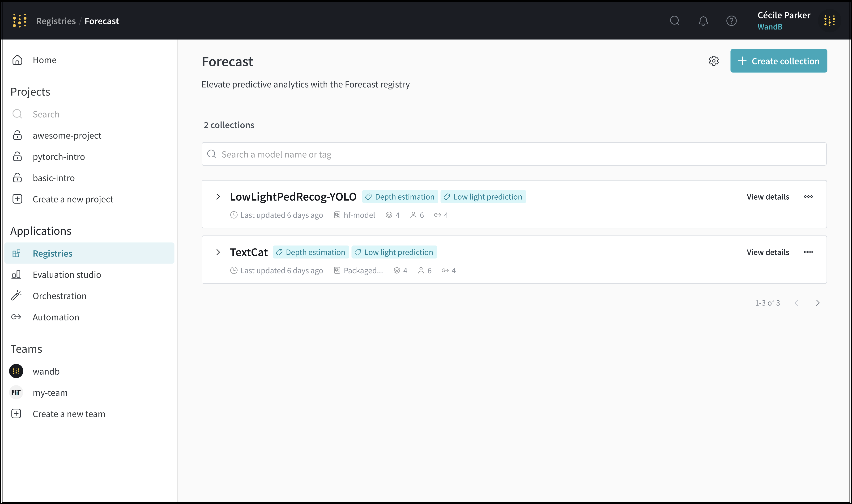Screen dimensions: 852x504
Task: Focus the model name or tag search
Action: click(x=514, y=154)
